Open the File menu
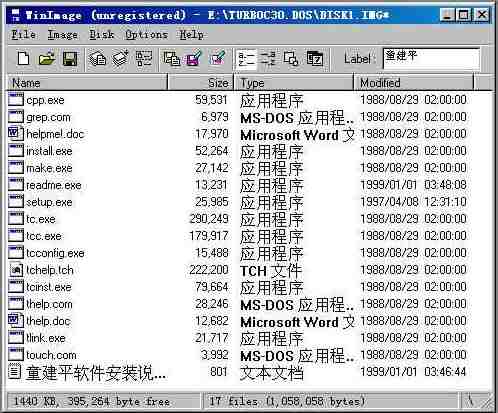The height and width of the screenshot is (413, 498). click(23, 34)
